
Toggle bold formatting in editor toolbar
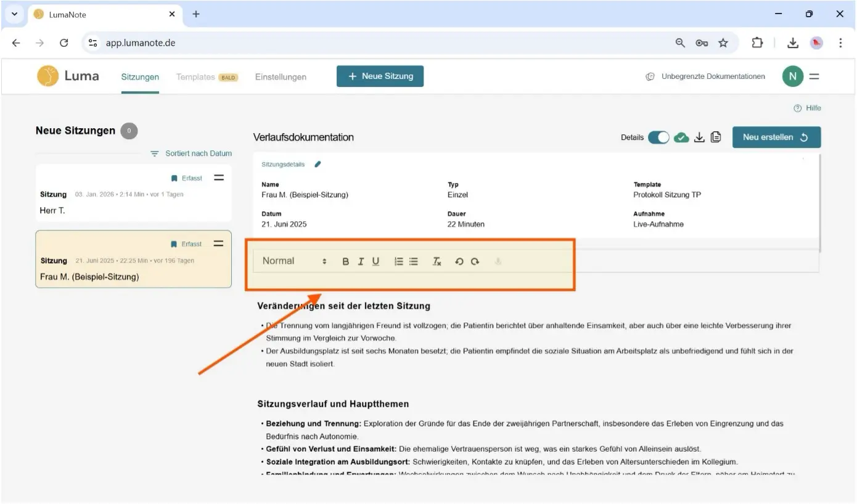pyautogui.click(x=345, y=261)
